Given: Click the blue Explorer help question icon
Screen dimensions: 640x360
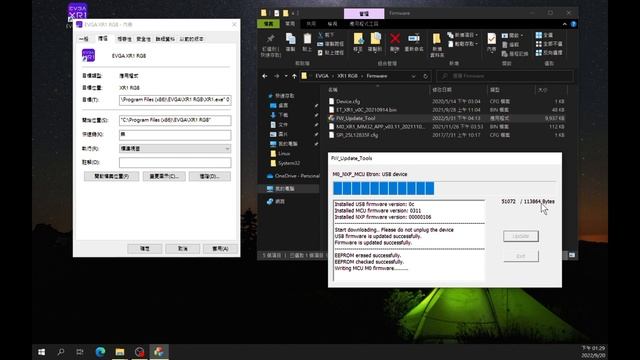Looking at the screenshot, I should pos(573,24).
